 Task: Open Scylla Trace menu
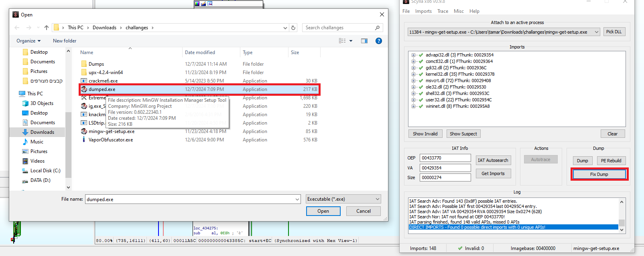point(443,11)
